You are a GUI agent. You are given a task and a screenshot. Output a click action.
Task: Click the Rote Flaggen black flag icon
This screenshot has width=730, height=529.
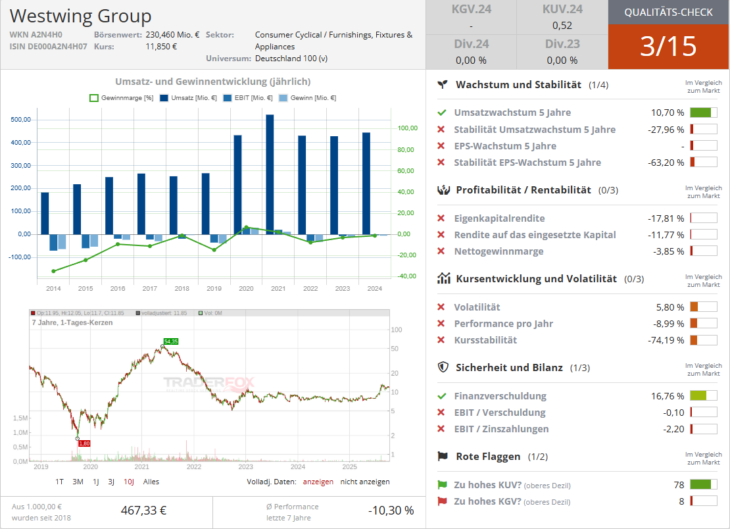pos(443,456)
